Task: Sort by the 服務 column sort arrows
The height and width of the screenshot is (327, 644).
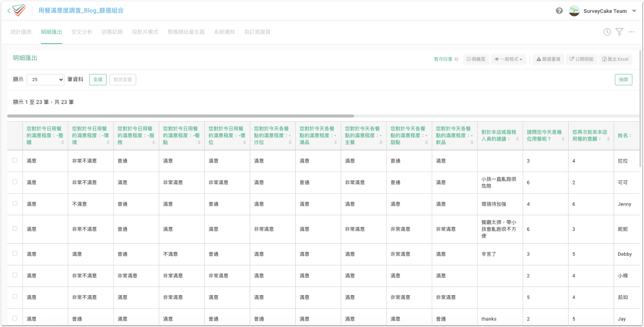Action: point(154,143)
